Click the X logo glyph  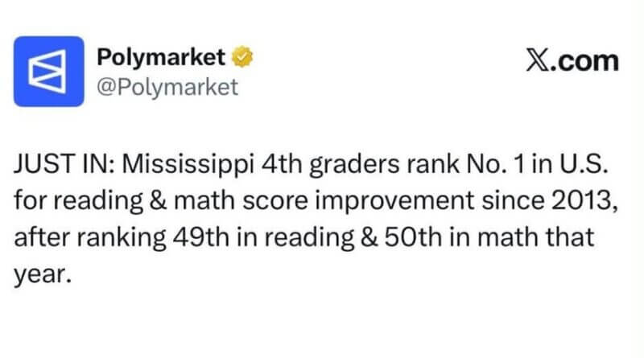pos(538,61)
